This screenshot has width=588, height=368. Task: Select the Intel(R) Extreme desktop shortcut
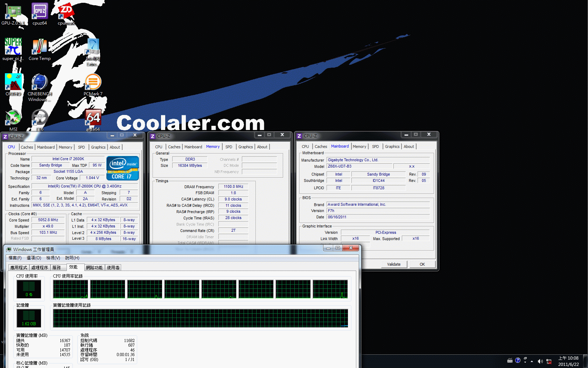click(93, 52)
